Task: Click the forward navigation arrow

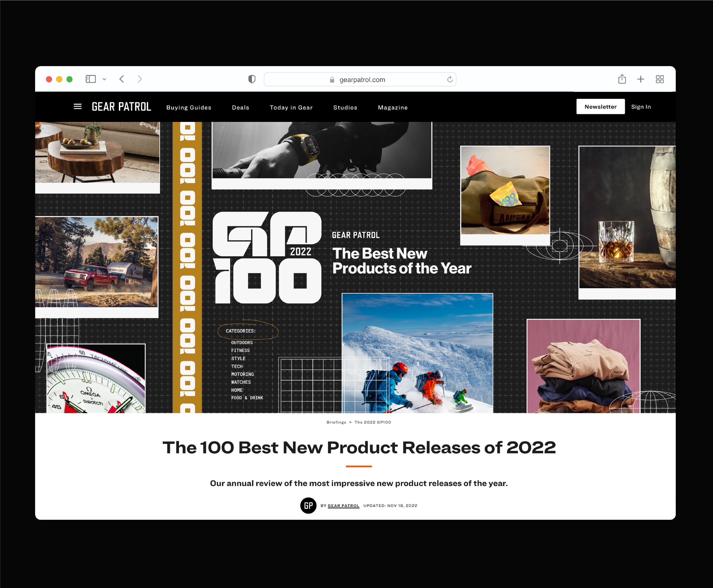Action: tap(140, 79)
